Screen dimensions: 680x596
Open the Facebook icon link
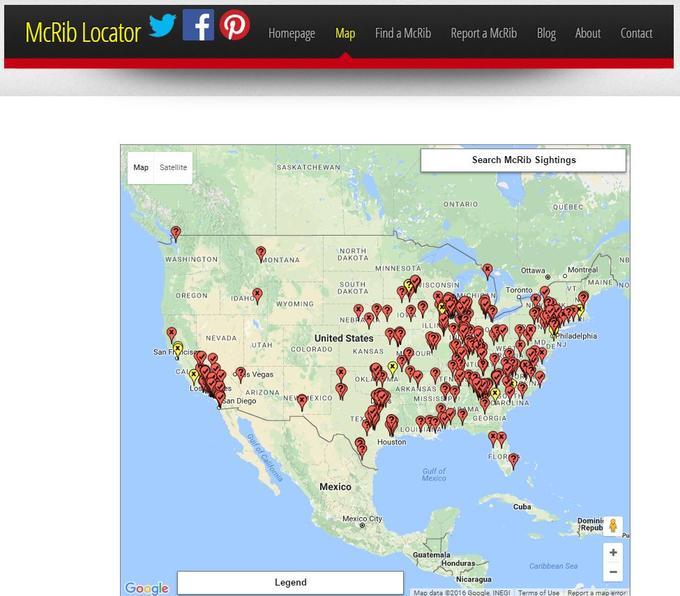198,25
